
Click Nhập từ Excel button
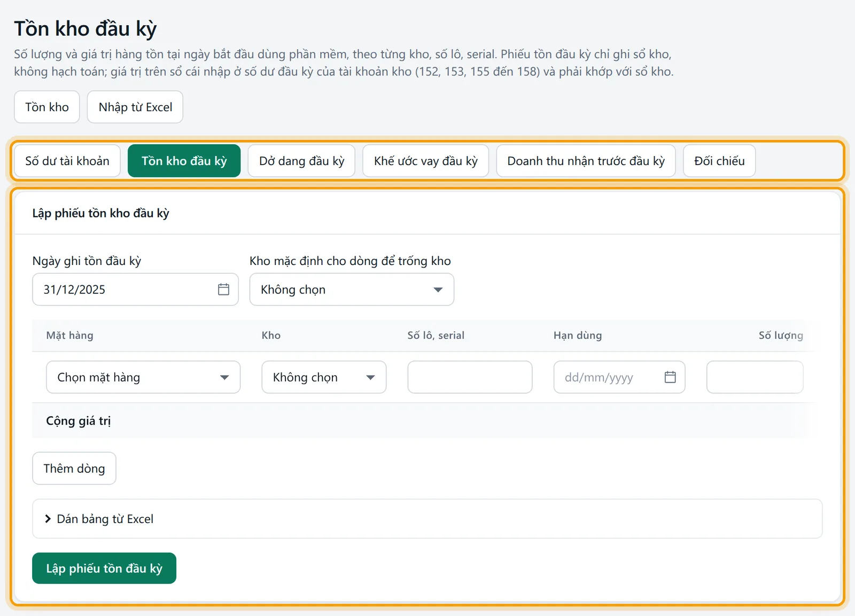click(135, 107)
